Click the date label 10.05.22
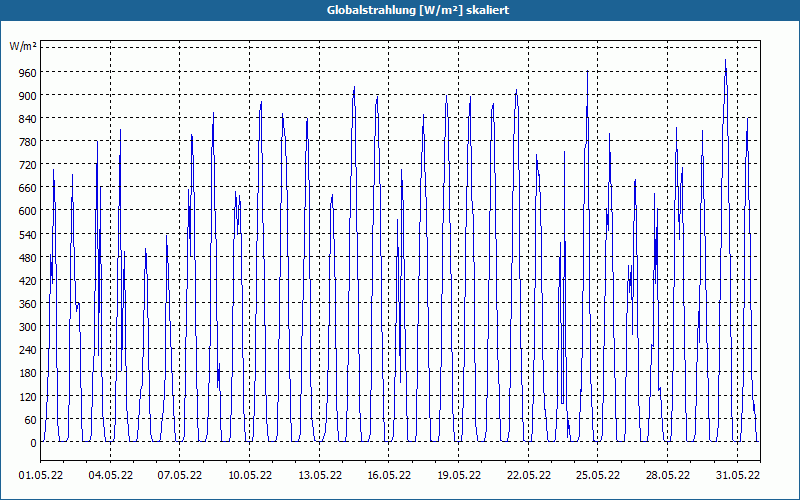Image resolution: width=800 pixels, height=500 pixels. (x=249, y=475)
